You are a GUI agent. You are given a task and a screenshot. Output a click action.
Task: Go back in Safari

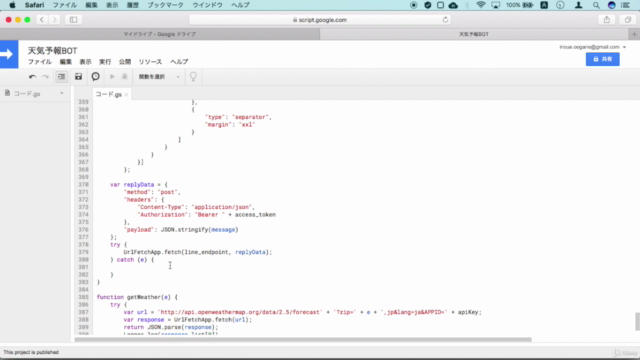[x=42, y=20]
